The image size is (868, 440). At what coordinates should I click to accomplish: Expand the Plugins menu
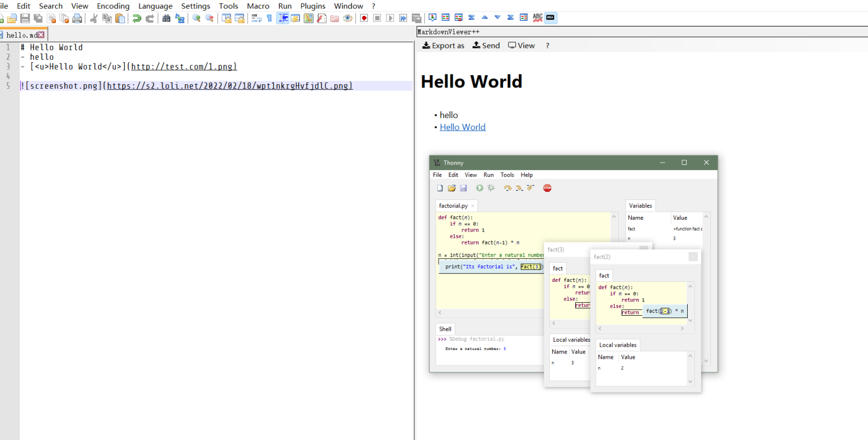[x=313, y=6]
